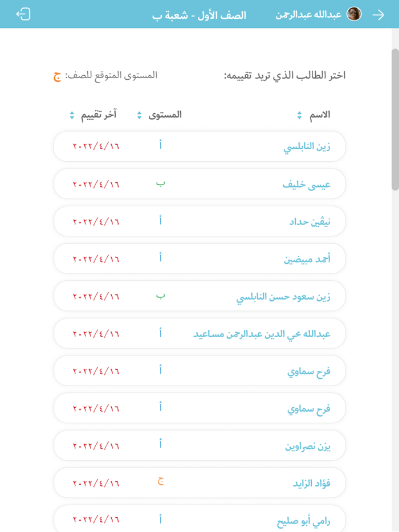Screen dimensions: 399x532
Task: Click the orange ج level badge for فؤاد الزايد
Action: pos(161,482)
